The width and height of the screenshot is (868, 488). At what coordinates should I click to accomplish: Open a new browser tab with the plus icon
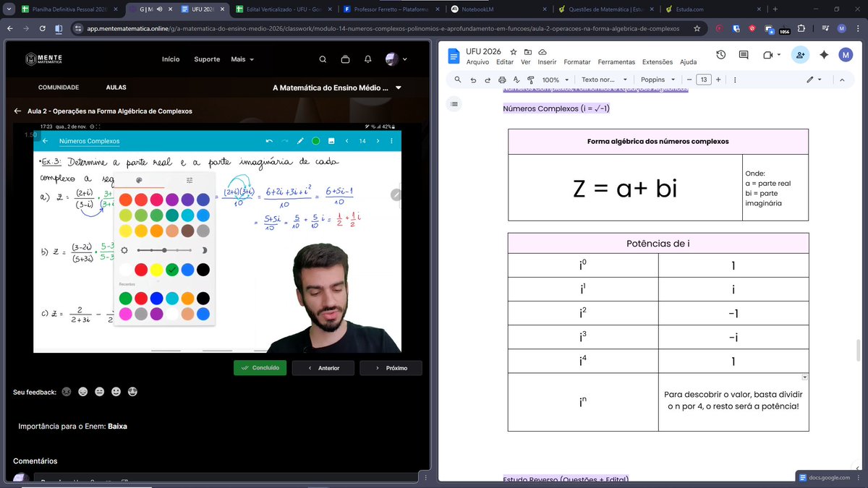(775, 9)
